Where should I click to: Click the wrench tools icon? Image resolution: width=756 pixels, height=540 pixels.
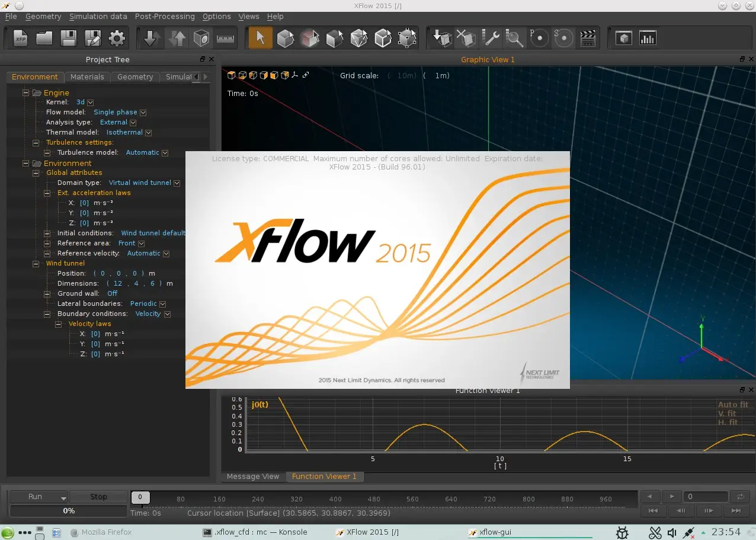[x=491, y=39]
